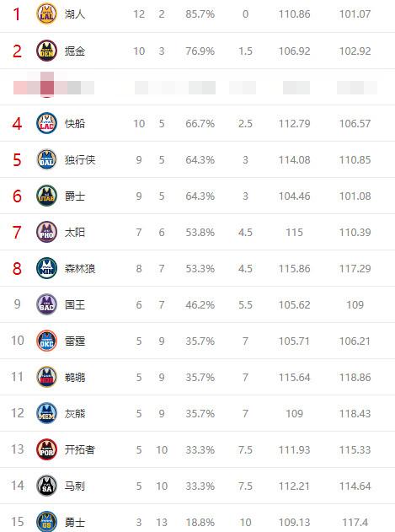
Task: Select the 鹈鹕 team name link
Action: 75,377
